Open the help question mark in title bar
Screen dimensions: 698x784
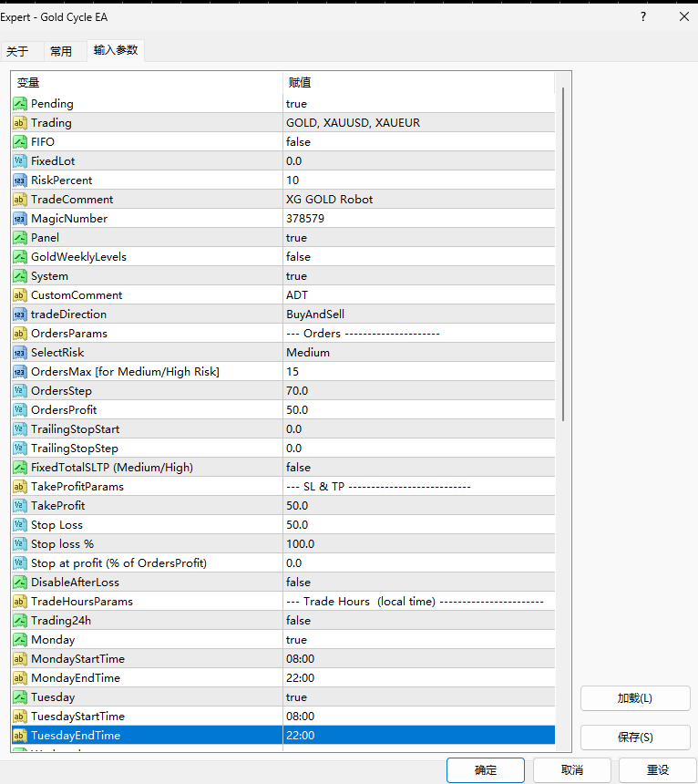click(643, 17)
